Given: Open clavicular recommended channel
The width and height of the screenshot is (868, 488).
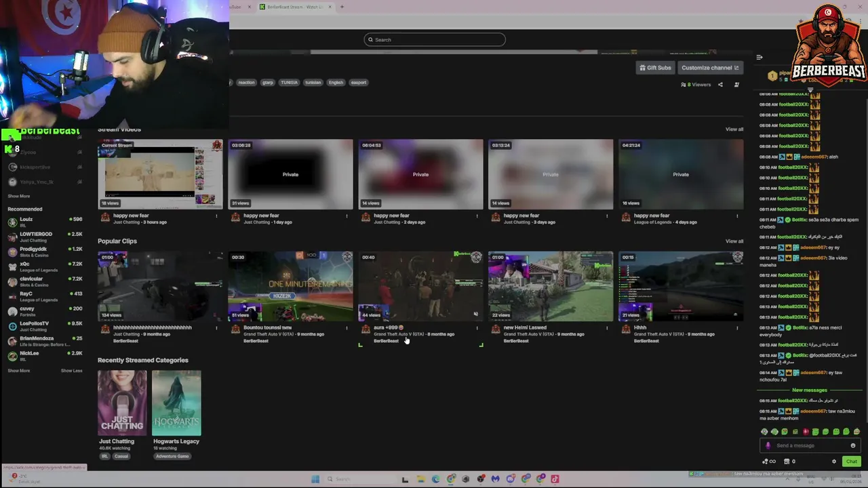Looking at the screenshot, I should point(45,281).
